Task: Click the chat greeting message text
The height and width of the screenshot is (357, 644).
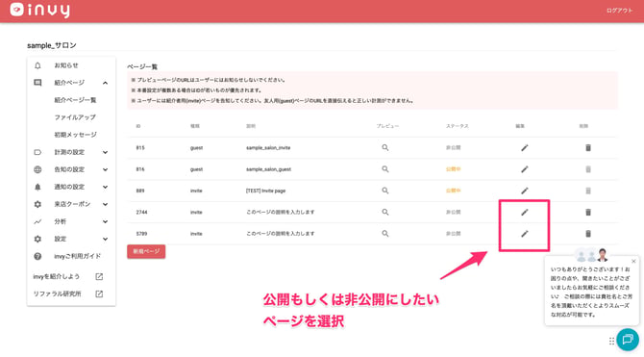Action: click(590, 292)
